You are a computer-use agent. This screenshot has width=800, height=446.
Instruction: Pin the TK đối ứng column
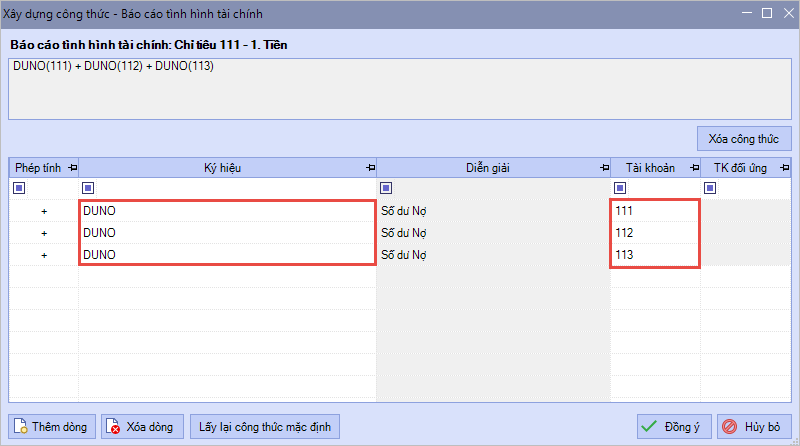(x=783, y=168)
